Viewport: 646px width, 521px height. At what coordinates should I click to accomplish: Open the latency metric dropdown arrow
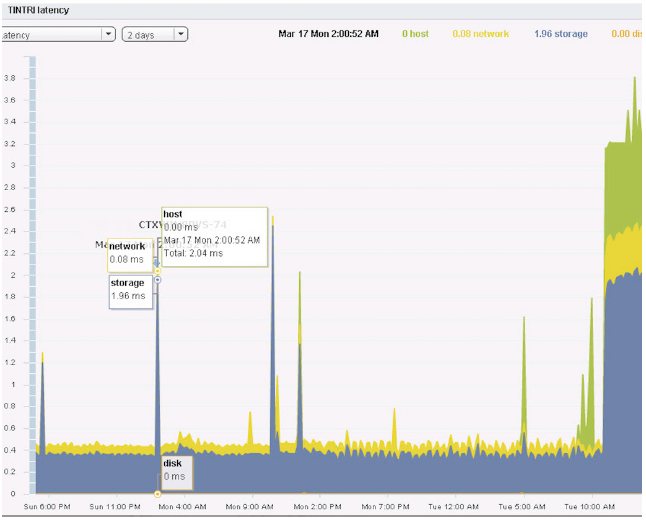click(x=108, y=34)
